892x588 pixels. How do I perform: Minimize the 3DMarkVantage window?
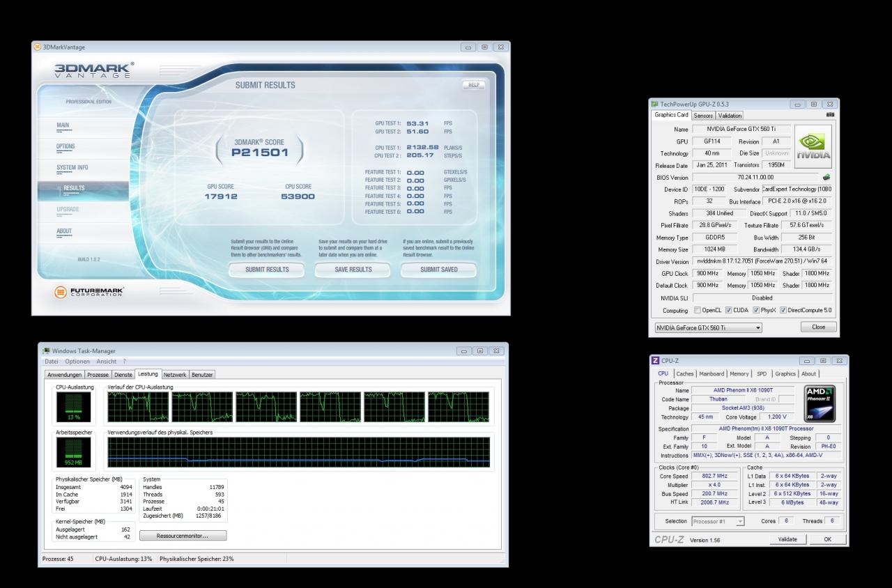pos(468,47)
